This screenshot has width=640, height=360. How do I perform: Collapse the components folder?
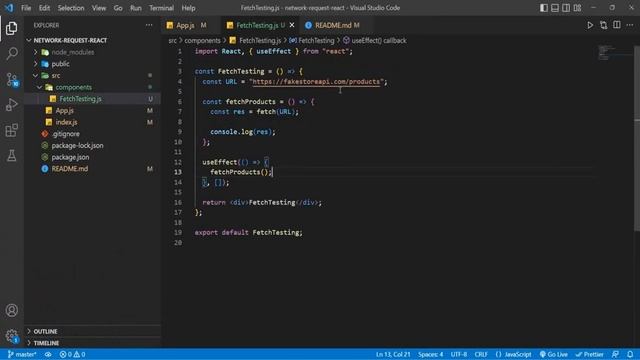point(92,87)
